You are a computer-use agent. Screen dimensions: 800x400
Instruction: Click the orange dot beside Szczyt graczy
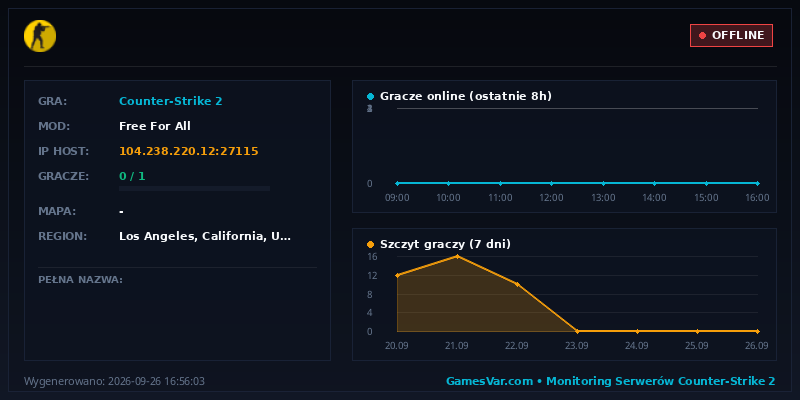coord(370,244)
